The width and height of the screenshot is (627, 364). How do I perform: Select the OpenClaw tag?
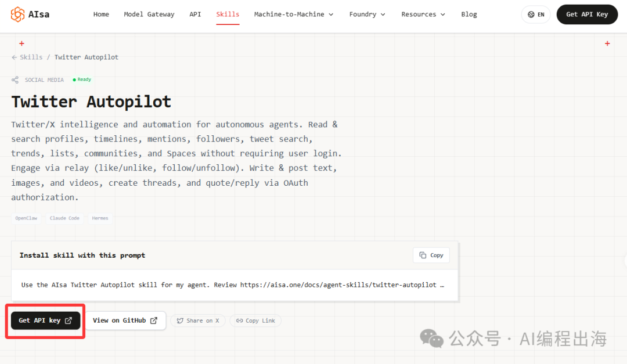pyautogui.click(x=26, y=218)
